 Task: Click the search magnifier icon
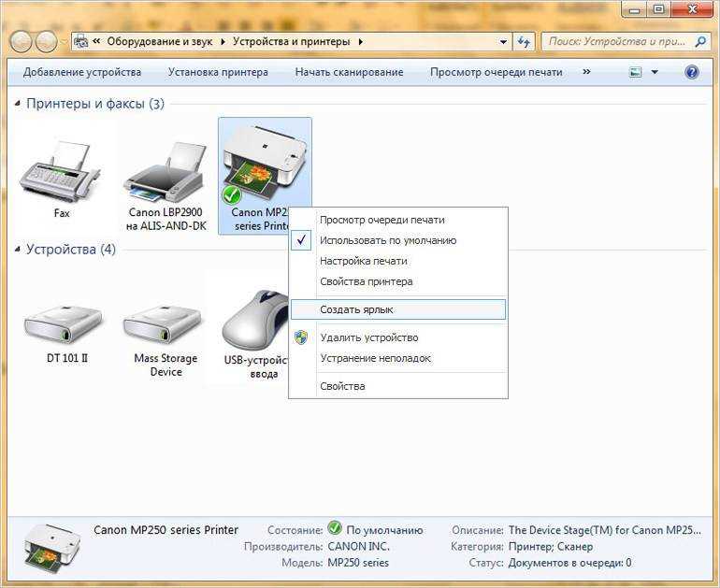click(x=700, y=42)
